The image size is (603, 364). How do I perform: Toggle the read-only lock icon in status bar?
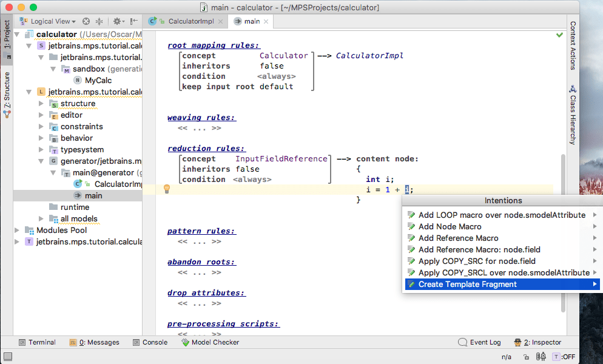point(526,357)
